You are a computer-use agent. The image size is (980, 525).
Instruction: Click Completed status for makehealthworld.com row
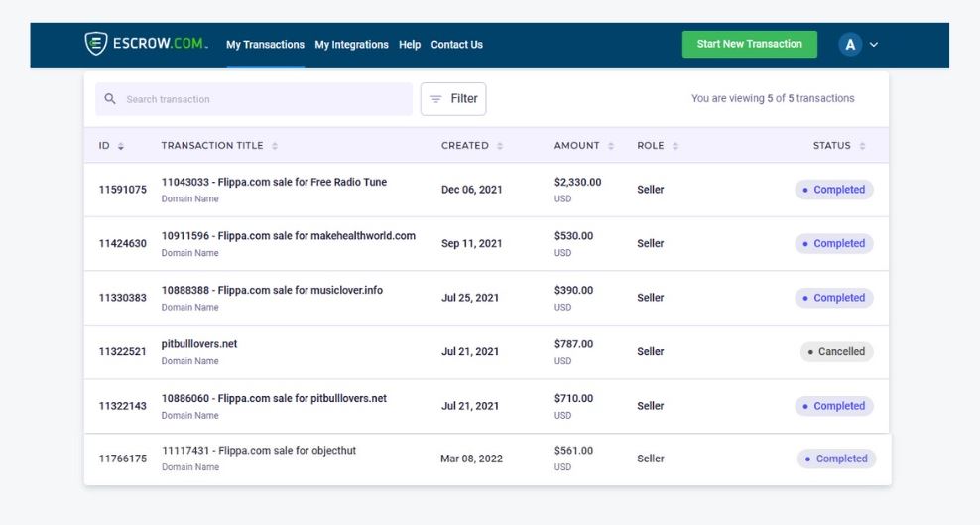[834, 244]
